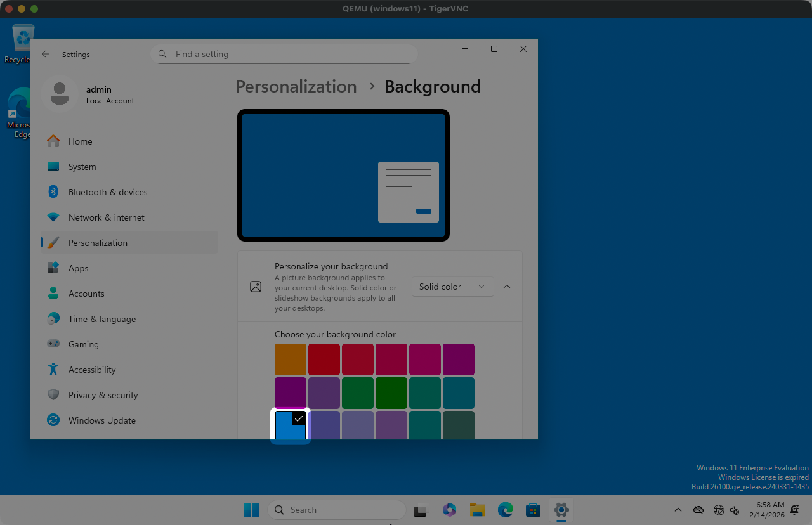Screen dimensions: 812x525
Task: Open File Explorer from the taskbar
Action: (477, 510)
